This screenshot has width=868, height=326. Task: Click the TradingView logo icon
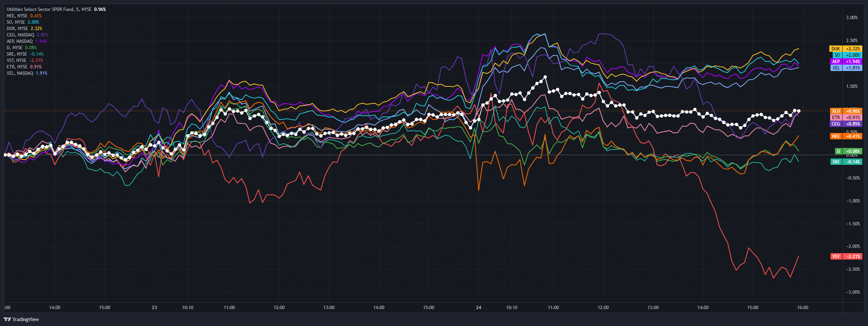coord(7,319)
